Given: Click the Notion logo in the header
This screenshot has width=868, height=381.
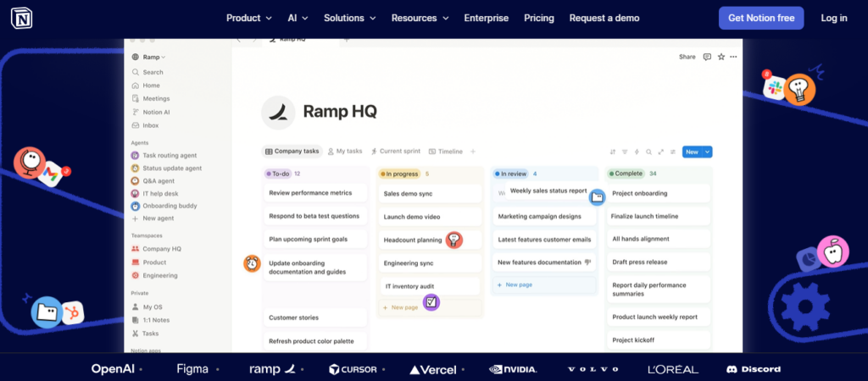Looking at the screenshot, I should pyautogui.click(x=21, y=18).
